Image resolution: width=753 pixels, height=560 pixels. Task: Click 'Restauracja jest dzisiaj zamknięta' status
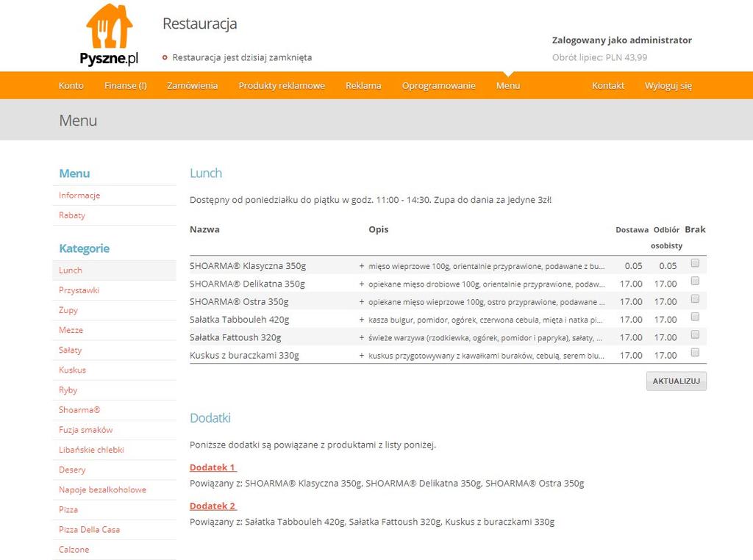point(242,57)
